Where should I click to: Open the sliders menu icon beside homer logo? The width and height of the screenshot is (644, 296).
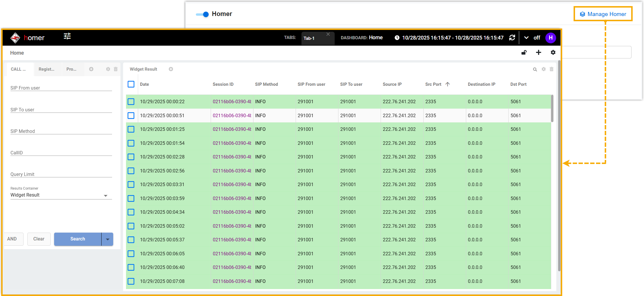pyautogui.click(x=67, y=36)
